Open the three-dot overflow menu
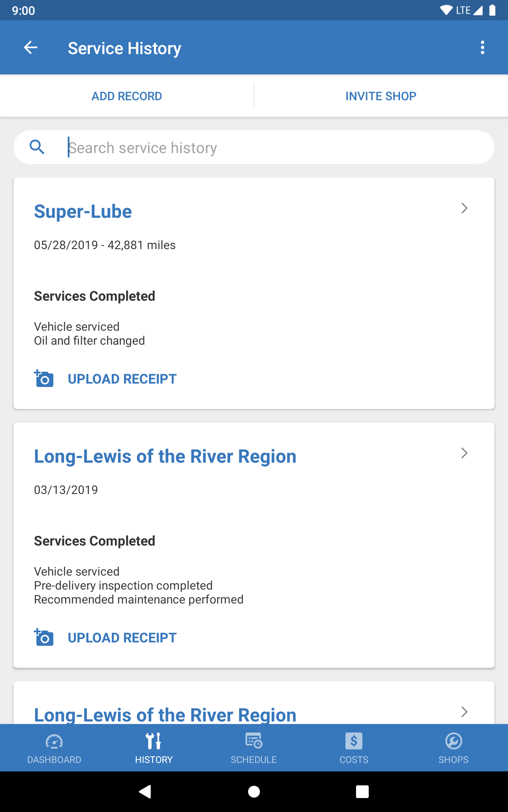508x812 pixels. click(482, 48)
